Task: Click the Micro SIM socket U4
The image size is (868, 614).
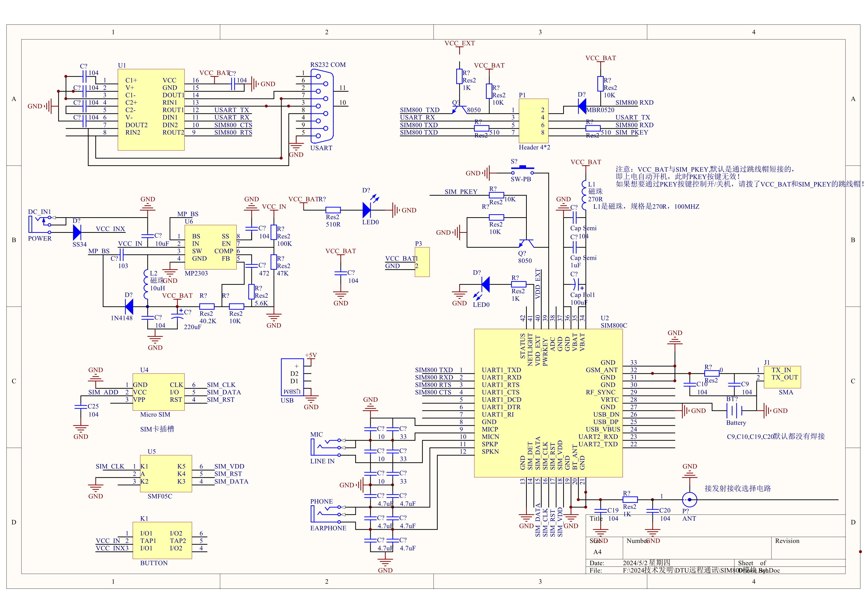Action: (158, 392)
